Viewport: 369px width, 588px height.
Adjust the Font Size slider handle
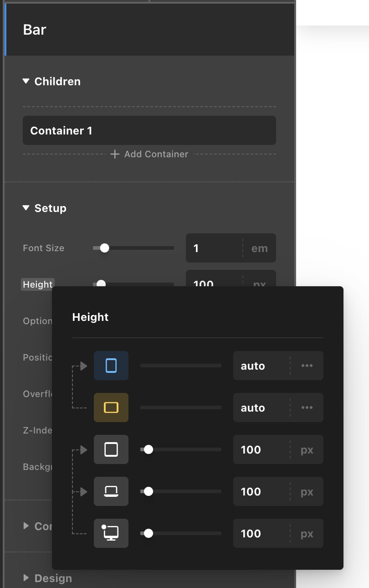click(104, 248)
